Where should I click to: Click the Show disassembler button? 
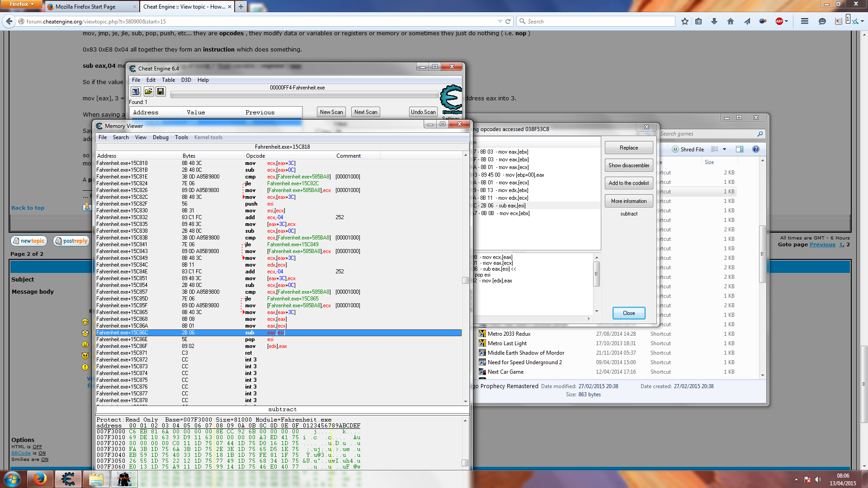click(629, 165)
